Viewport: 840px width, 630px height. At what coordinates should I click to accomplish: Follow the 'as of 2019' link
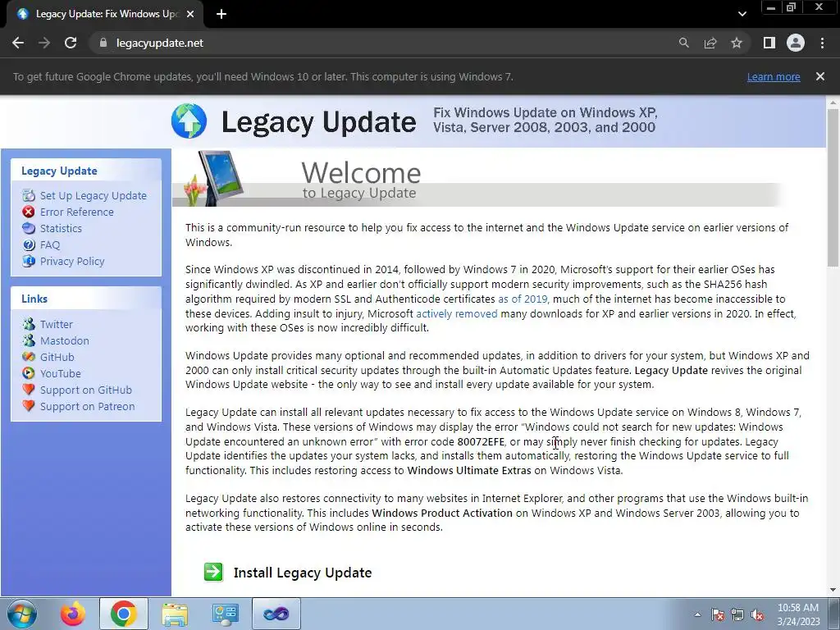point(523,299)
